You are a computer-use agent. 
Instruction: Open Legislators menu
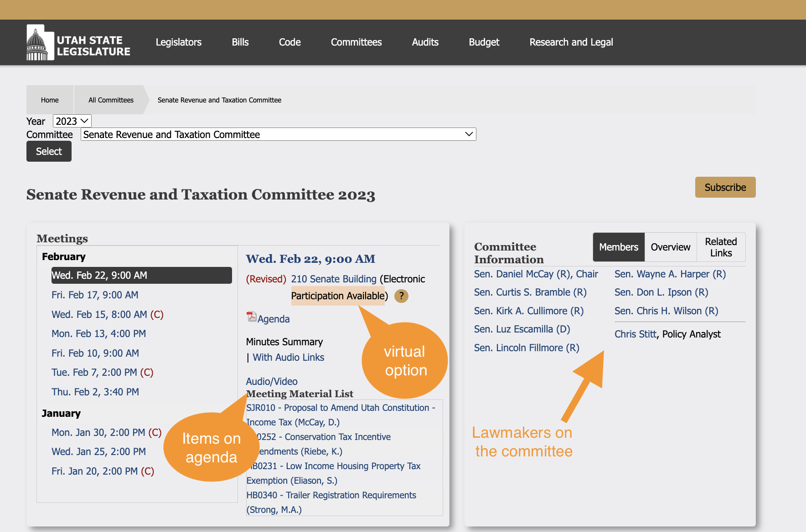(x=179, y=42)
